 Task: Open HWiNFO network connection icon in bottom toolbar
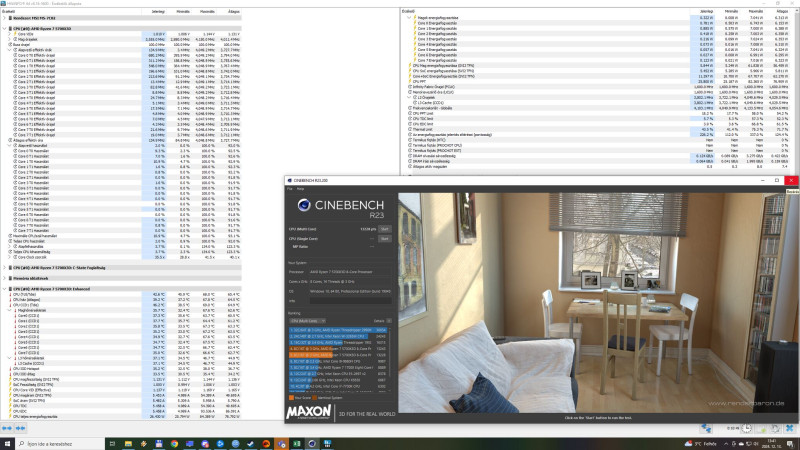click(706, 428)
